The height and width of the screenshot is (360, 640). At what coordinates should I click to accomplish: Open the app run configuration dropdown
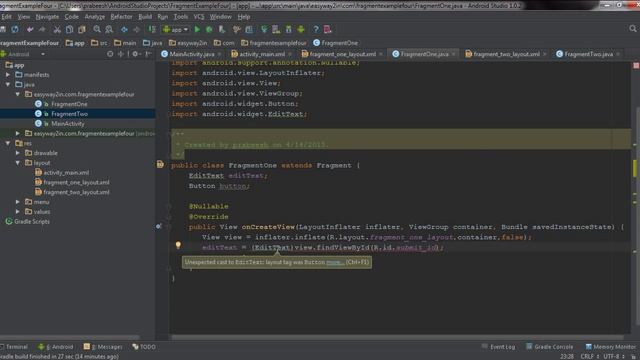(x=176, y=29)
